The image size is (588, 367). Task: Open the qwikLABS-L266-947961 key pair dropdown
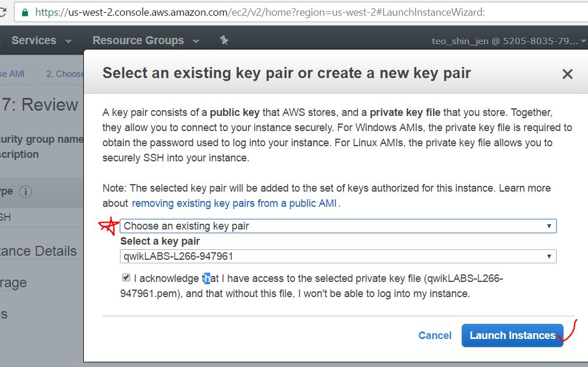tap(338, 256)
